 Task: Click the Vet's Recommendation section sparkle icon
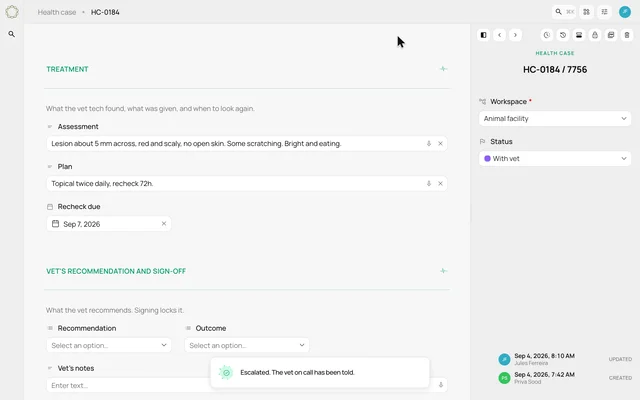pyautogui.click(x=443, y=271)
